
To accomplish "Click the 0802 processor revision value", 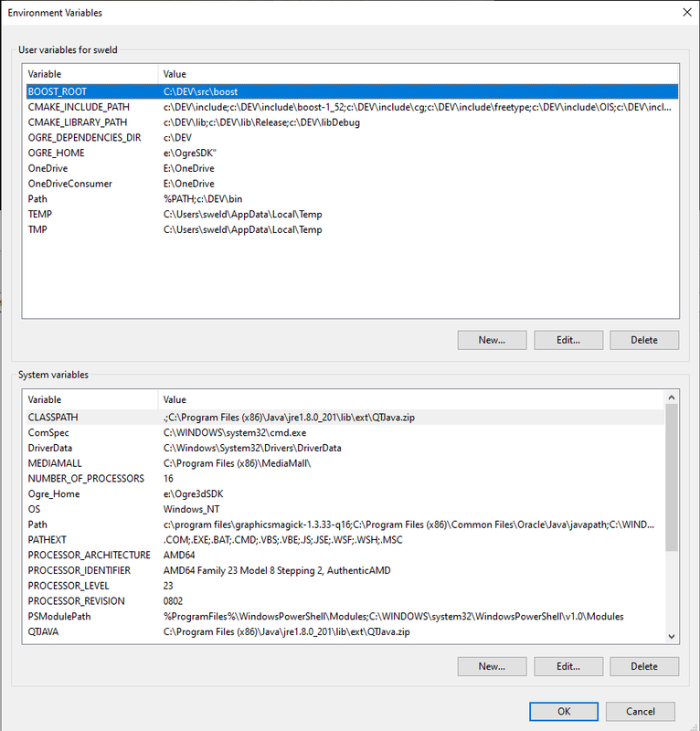I will coord(173,601).
